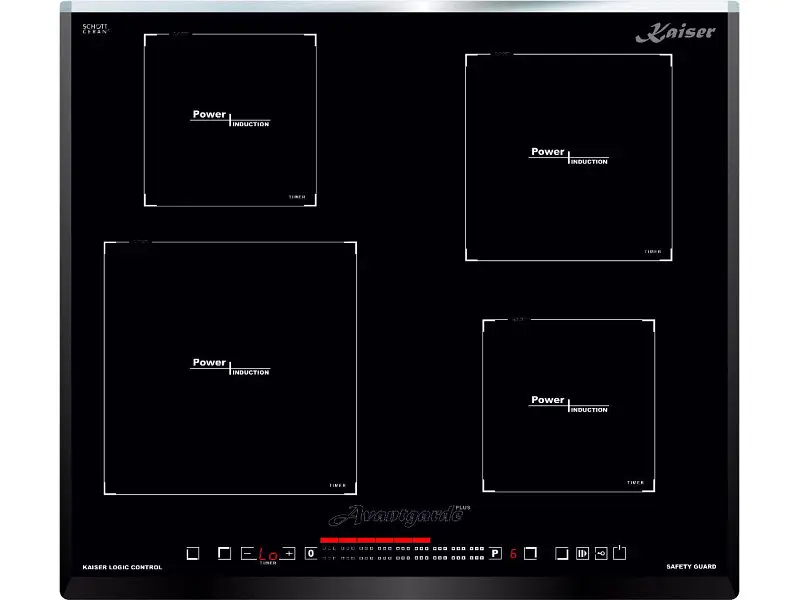Viewport: 800px width, 600px height.
Task: Touch the power level slider scale
Action: [x=403, y=553]
